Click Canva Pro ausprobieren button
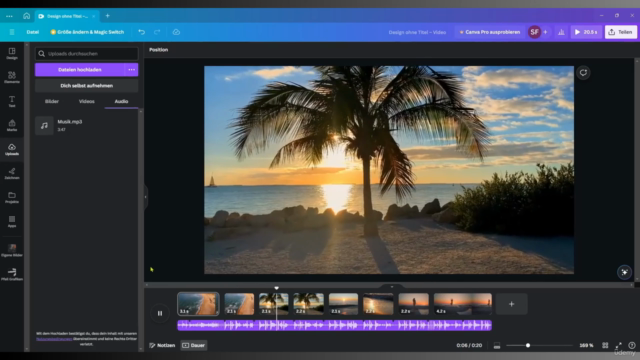This screenshot has height=360, width=640. tap(489, 32)
